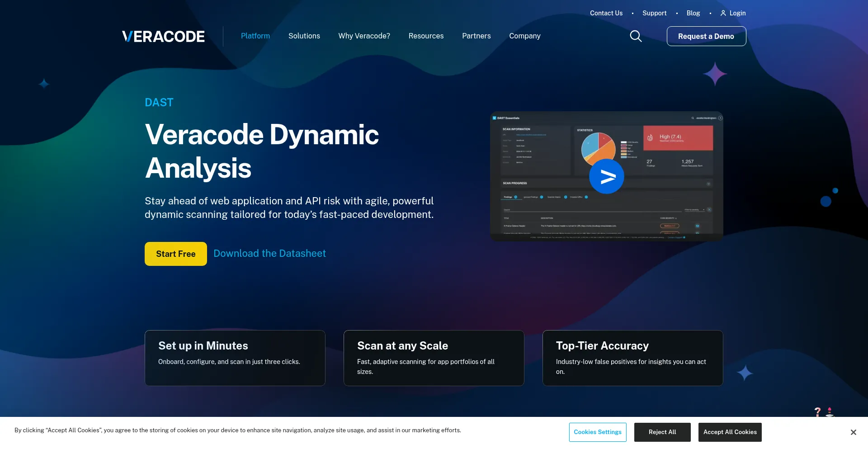Screen dimensions: 868x449
Task: Click the DAST label above the heading
Action: tap(159, 103)
